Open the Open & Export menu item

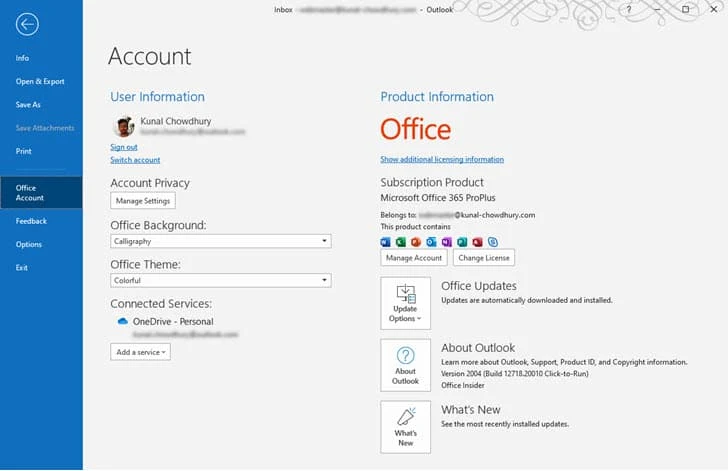[x=41, y=81]
